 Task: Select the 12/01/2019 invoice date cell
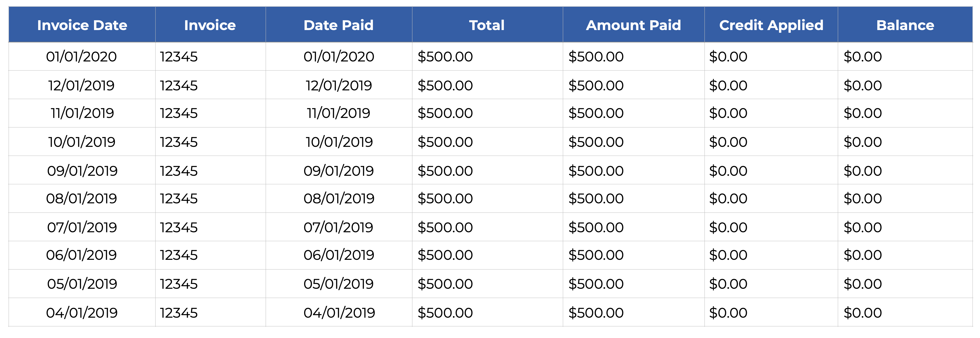[x=81, y=85]
